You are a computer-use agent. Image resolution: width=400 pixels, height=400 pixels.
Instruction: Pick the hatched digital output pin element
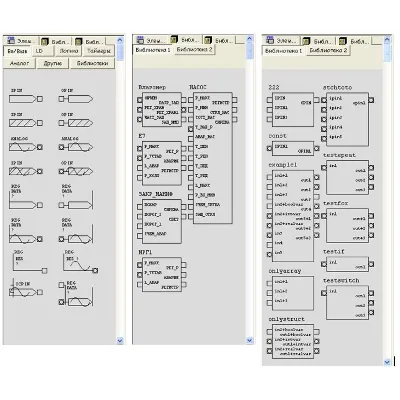76,123
